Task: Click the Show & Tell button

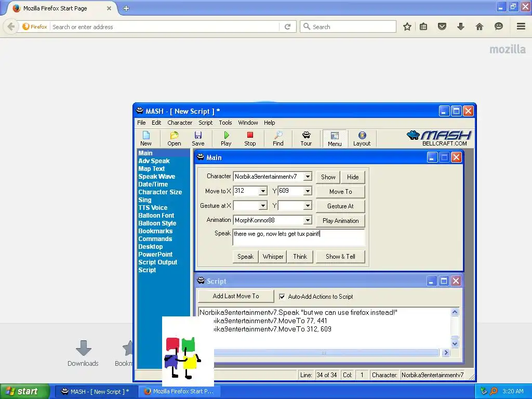Action: click(x=341, y=257)
